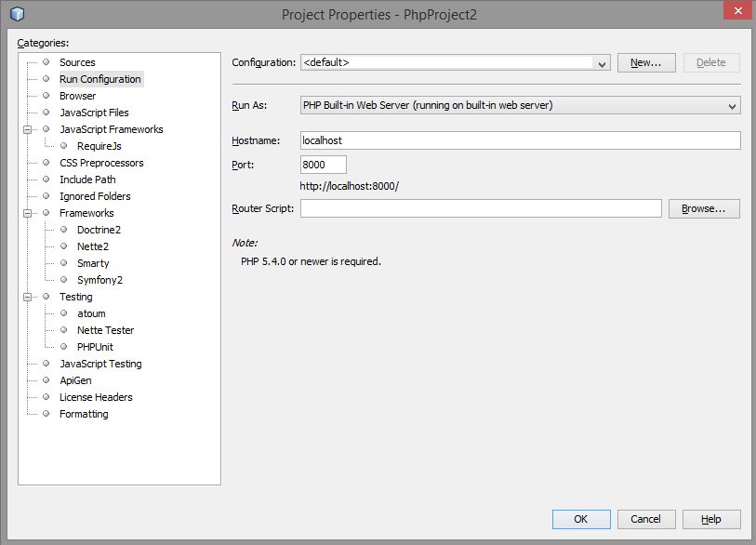This screenshot has width=756, height=545.
Task: Open the Run As dropdown
Action: tap(520, 105)
